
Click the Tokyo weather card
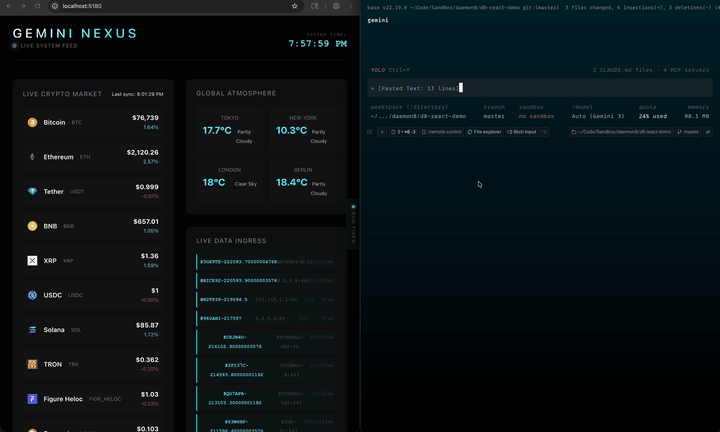tap(230, 130)
